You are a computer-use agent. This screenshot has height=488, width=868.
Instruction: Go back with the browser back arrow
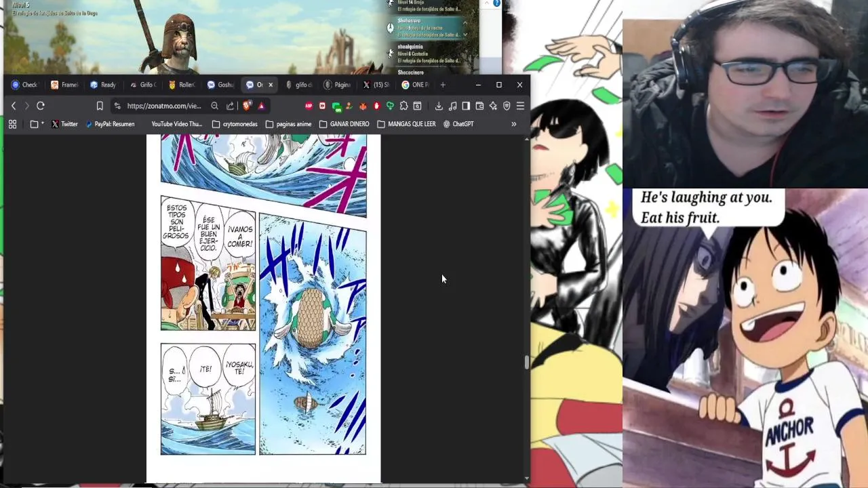click(14, 106)
